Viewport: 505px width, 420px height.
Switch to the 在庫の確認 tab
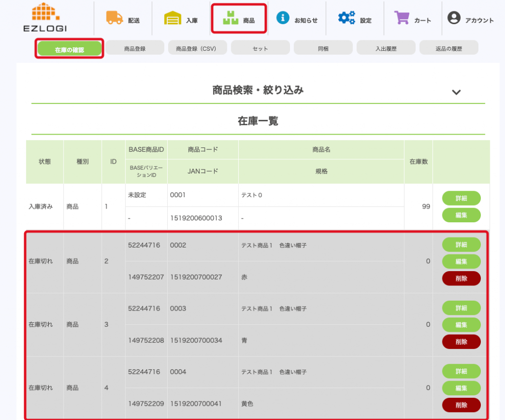point(69,49)
